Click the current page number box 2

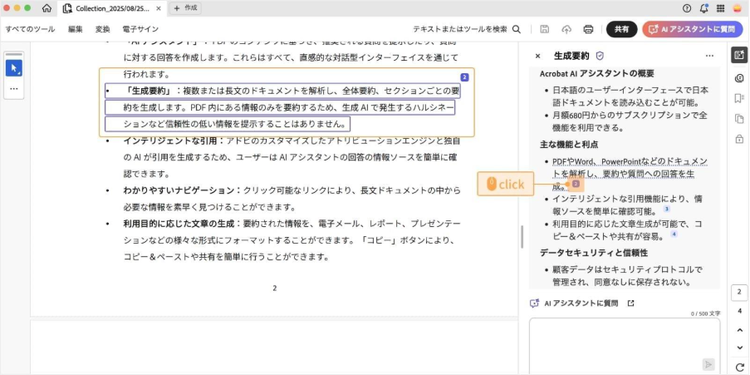click(x=739, y=292)
